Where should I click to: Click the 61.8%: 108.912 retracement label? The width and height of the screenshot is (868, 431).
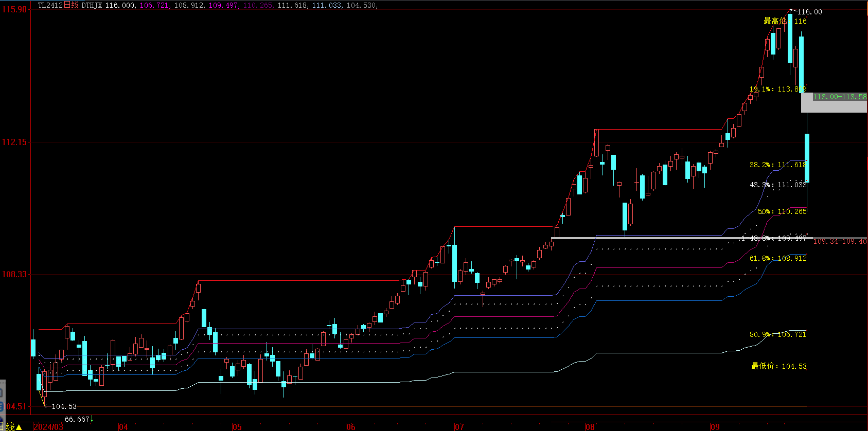[778, 258]
